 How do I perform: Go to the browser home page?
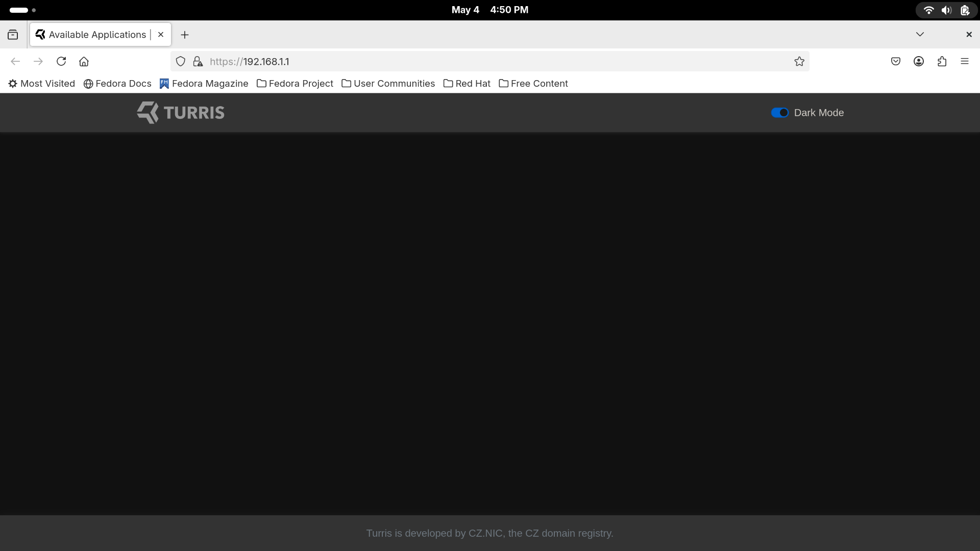(84, 61)
